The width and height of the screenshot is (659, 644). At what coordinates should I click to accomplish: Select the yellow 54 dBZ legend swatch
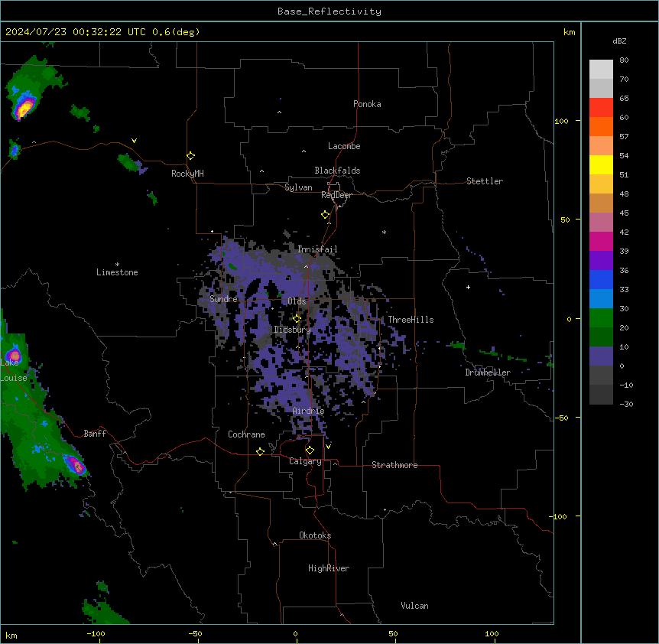pyautogui.click(x=601, y=164)
